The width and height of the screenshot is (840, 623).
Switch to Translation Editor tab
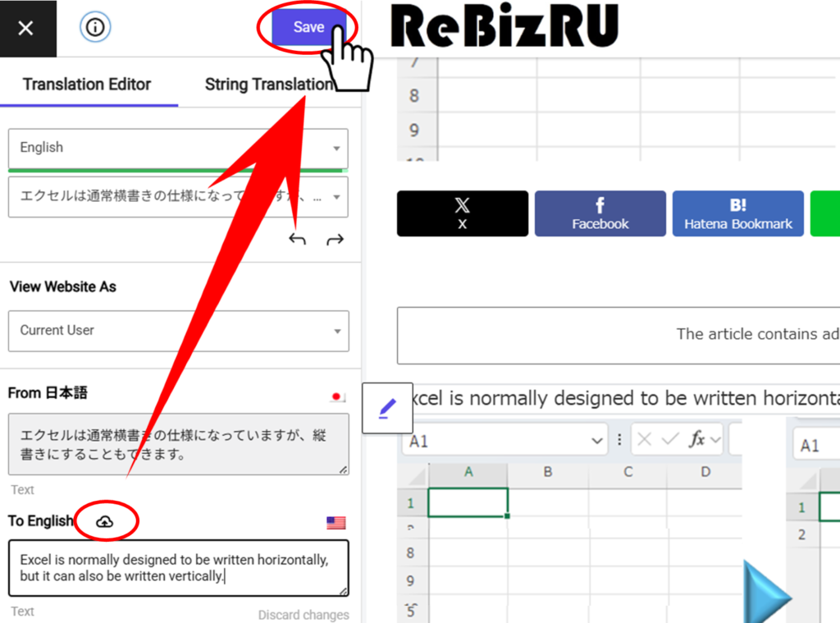click(x=87, y=85)
